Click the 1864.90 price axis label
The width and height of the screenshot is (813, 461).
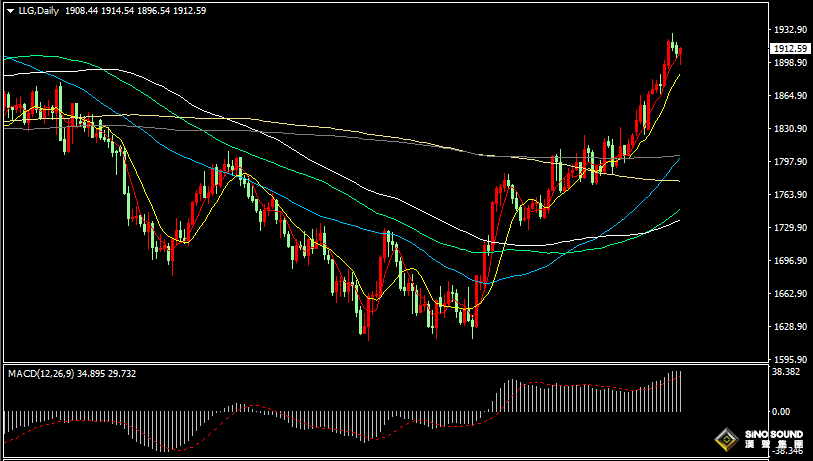(x=790, y=96)
